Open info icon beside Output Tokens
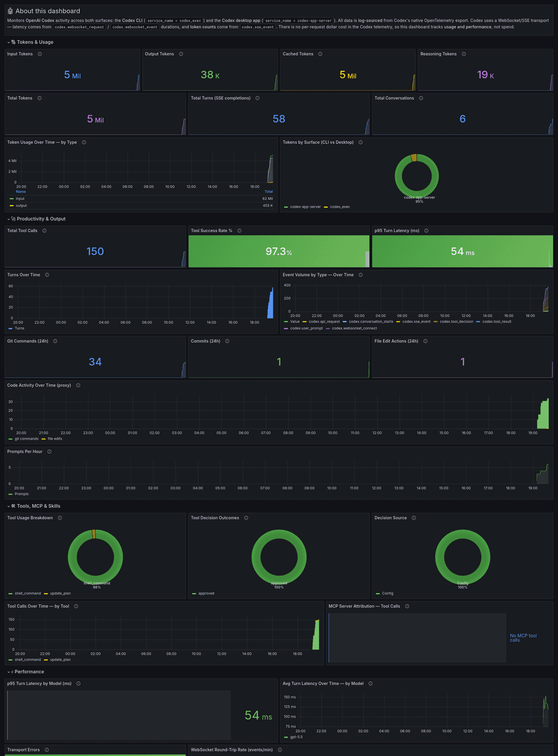The width and height of the screenshot is (558, 756). pos(181,54)
